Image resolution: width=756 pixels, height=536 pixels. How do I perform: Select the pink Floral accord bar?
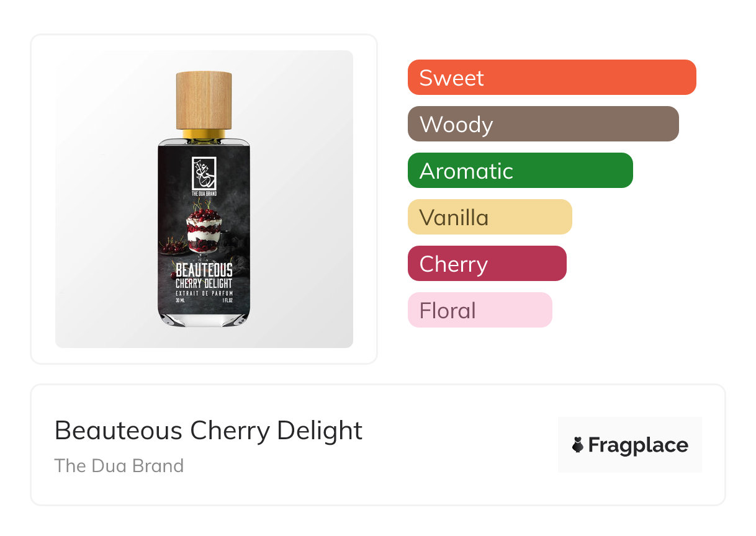pyautogui.click(x=479, y=310)
